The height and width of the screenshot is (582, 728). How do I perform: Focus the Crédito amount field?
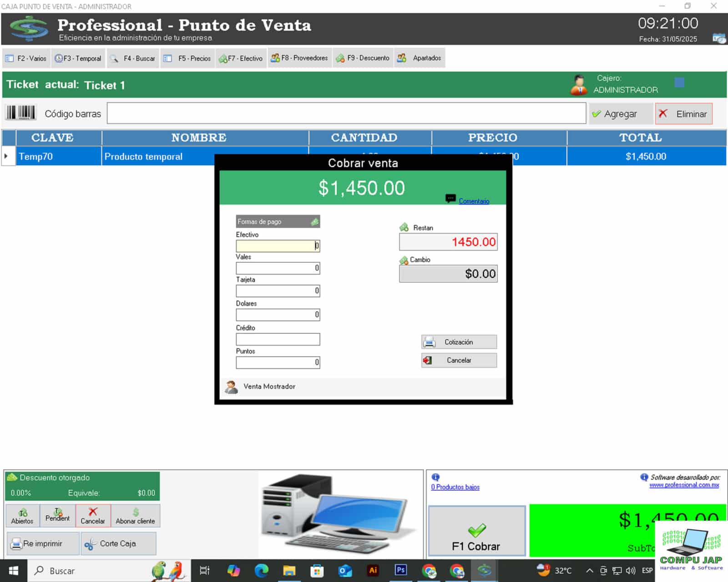click(x=278, y=339)
